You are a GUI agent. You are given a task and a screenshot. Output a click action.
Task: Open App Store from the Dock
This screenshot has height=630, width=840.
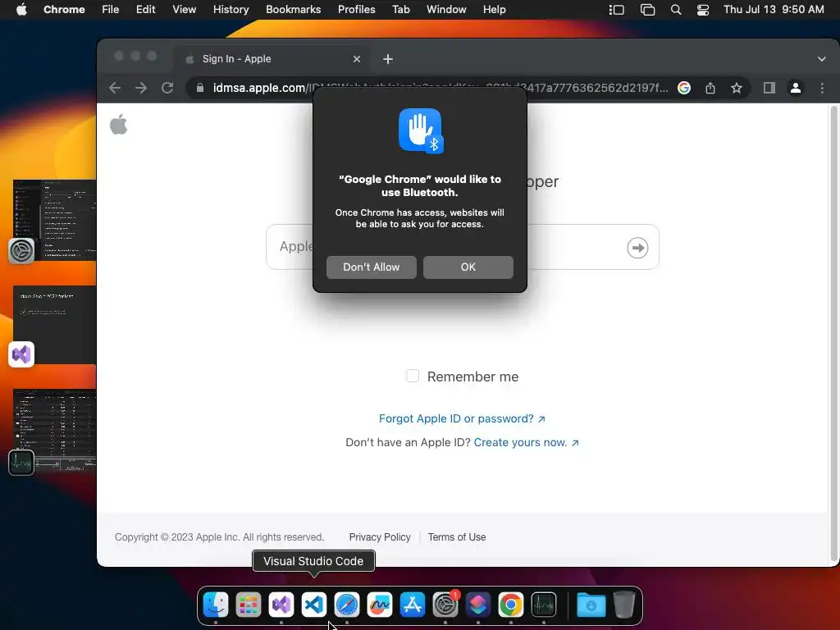pyautogui.click(x=412, y=605)
